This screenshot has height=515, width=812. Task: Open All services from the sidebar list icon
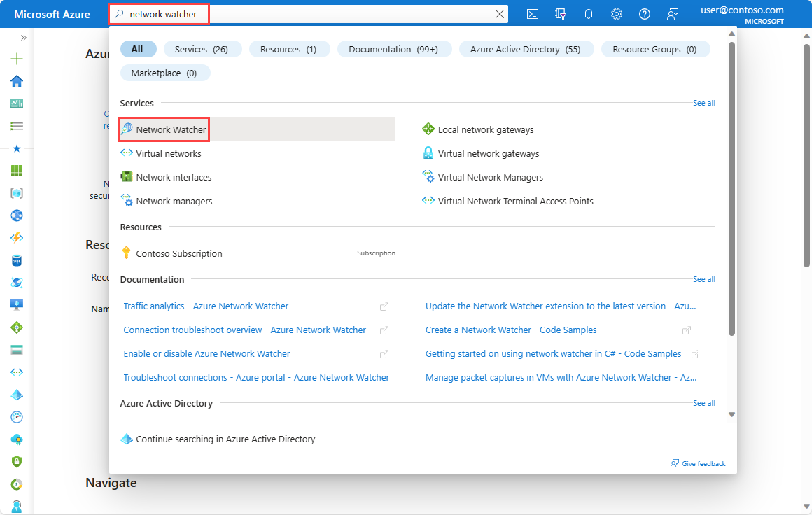17,126
